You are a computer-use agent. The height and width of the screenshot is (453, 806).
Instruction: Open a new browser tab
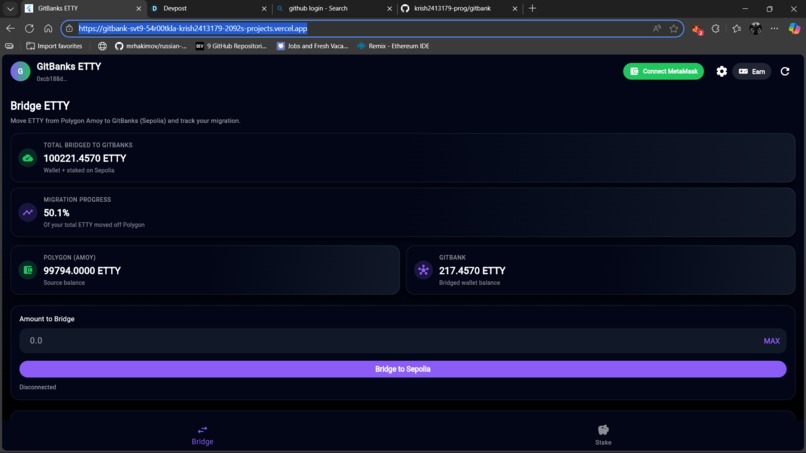point(533,8)
